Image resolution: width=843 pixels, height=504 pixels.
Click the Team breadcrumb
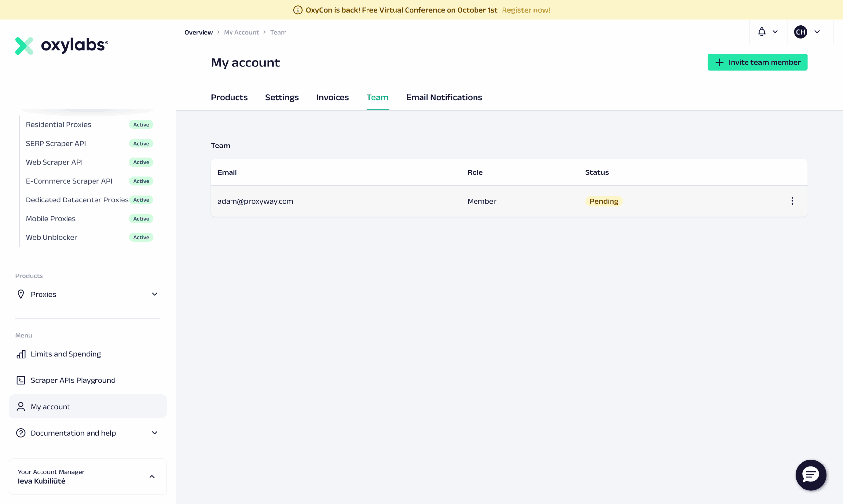[278, 32]
